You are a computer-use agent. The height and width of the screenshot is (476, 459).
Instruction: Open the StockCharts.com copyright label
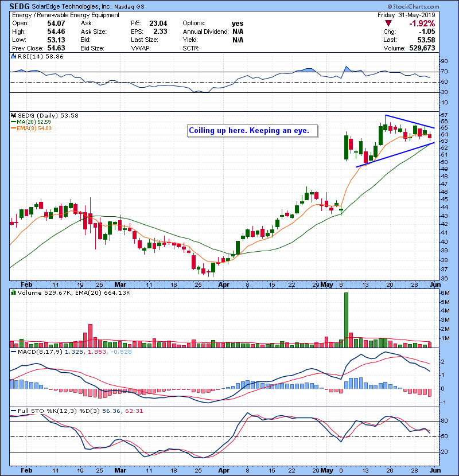click(x=414, y=6)
